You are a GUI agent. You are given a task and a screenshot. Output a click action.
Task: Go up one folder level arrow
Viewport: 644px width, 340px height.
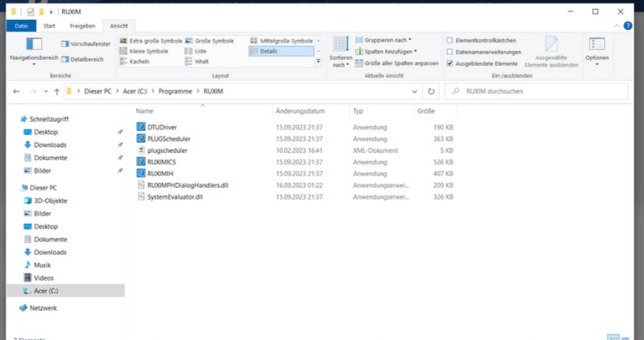click(57, 92)
